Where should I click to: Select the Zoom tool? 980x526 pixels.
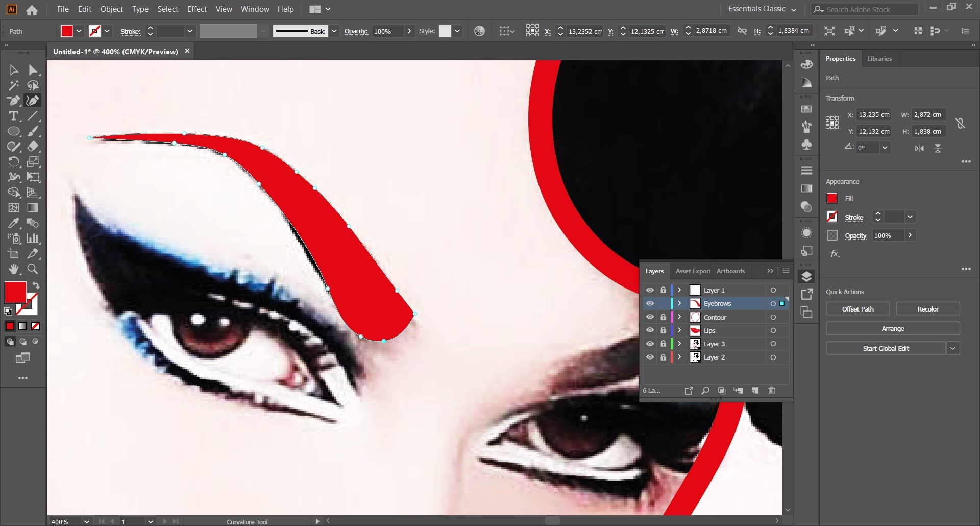[33, 269]
